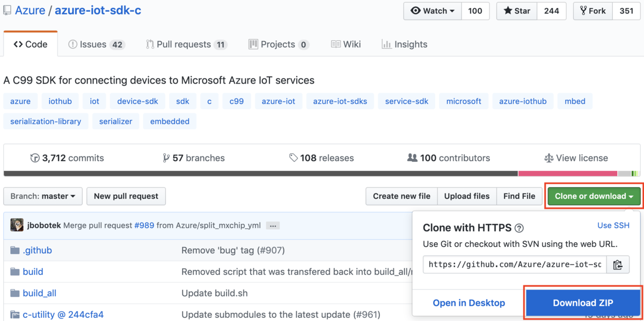Toggle the Clone or download dropdown
This screenshot has height=321, width=644.
(x=594, y=196)
